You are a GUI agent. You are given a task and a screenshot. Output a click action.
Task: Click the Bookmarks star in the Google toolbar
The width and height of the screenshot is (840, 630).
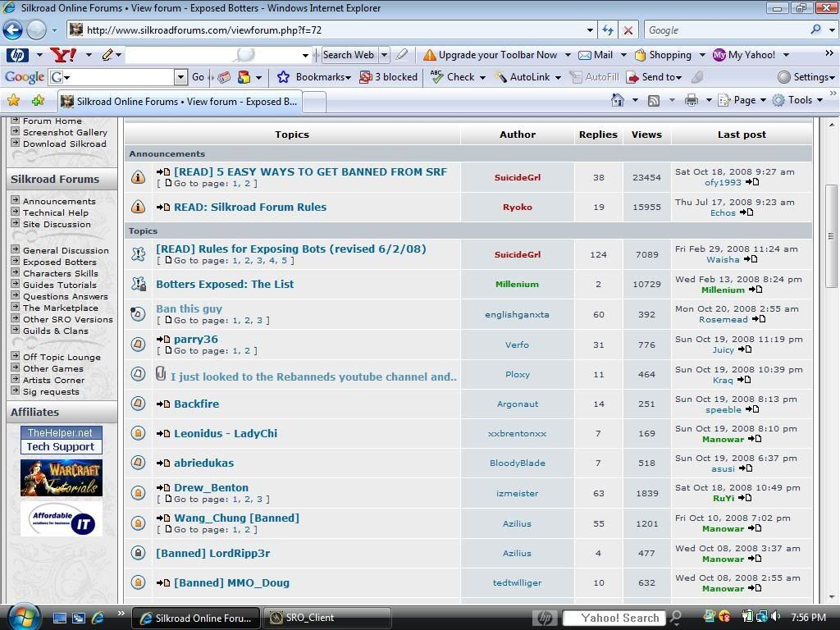[x=283, y=77]
